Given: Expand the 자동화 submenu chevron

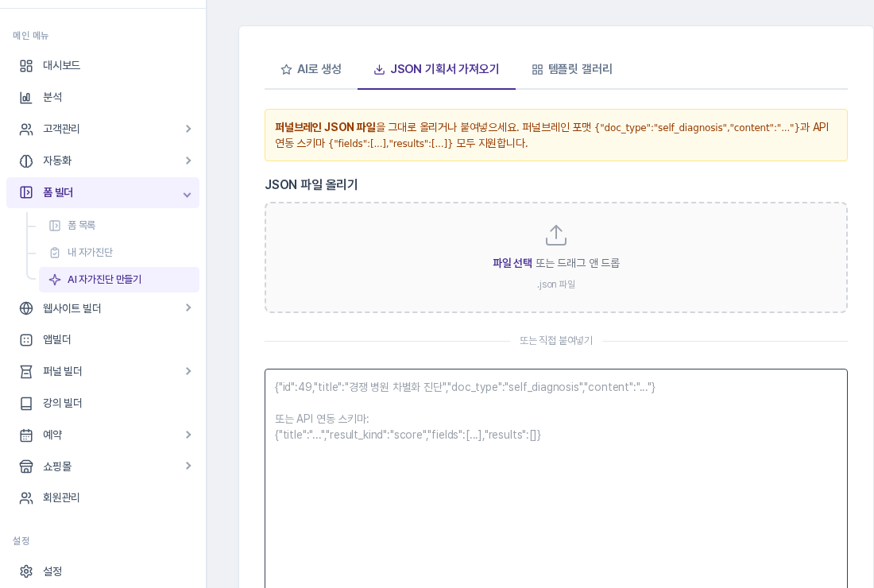Looking at the screenshot, I should coord(188,161).
